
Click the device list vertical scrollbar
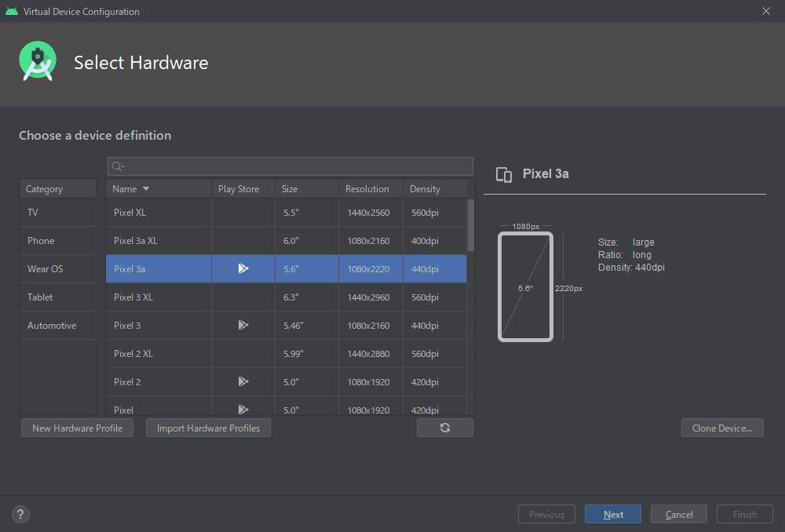[470, 225]
